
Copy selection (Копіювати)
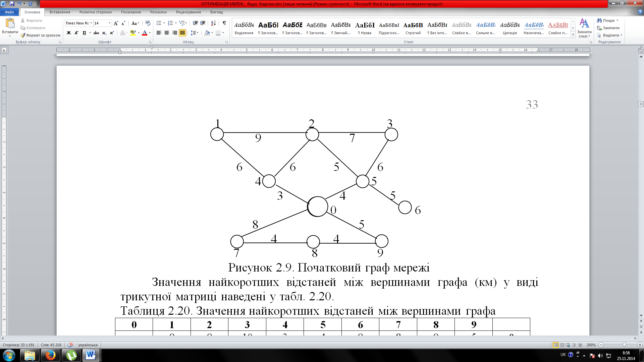pos(33,28)
